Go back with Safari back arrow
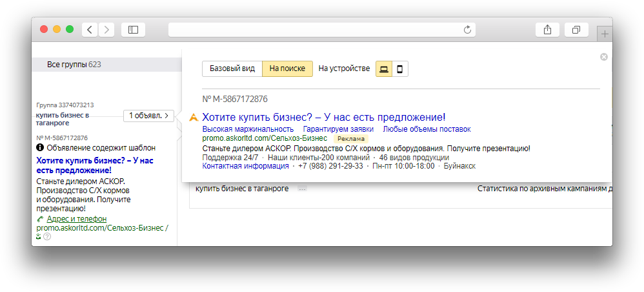The image size is (644, 292). (x=89, y=30)
